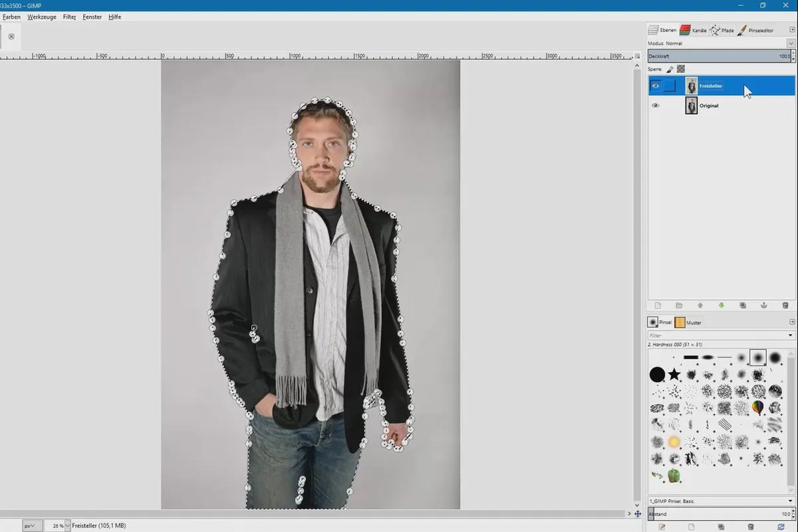Select the black star brush
798x532 pixels.
(674, 374)
